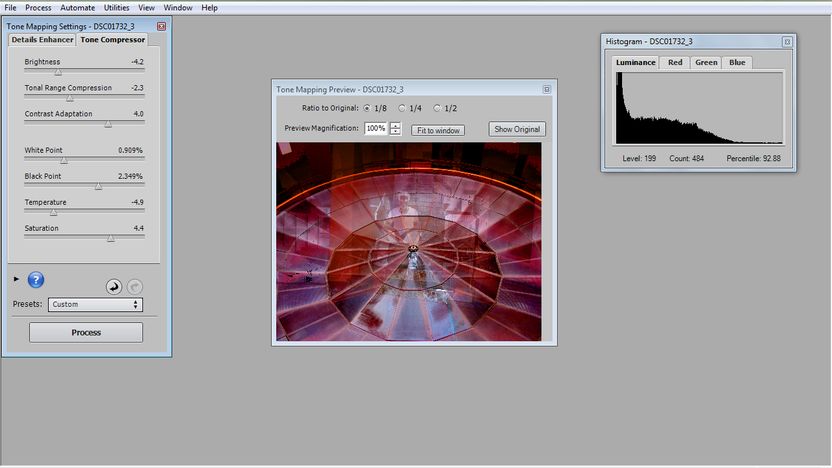Viewport: 832px width, 468px height.
Task: Expand the small triangle beside help icon
Action: 16,279
